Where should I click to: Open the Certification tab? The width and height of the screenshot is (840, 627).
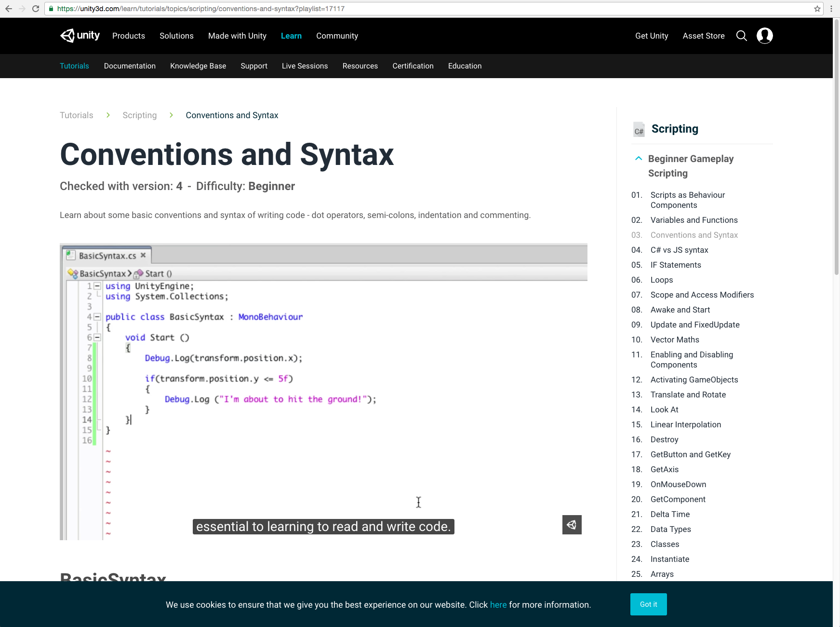click(x=413, y=66)
